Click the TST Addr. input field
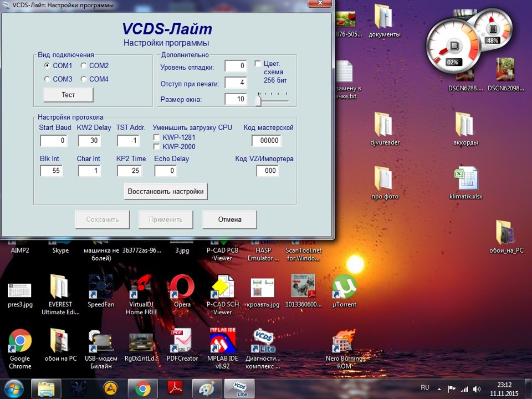Viewport: 532px width, 399px height. coord(128,140)
